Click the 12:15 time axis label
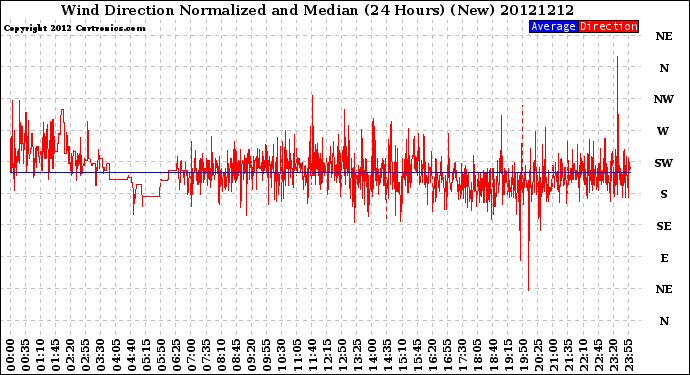This screenshot has width=690, height=375. coord(327,355)
